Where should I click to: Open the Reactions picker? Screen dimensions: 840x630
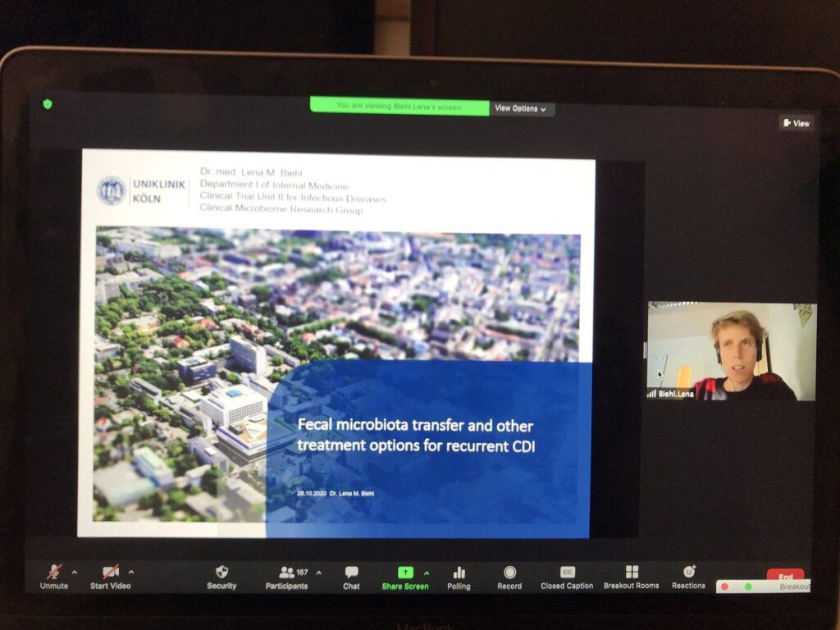(688, 573)
